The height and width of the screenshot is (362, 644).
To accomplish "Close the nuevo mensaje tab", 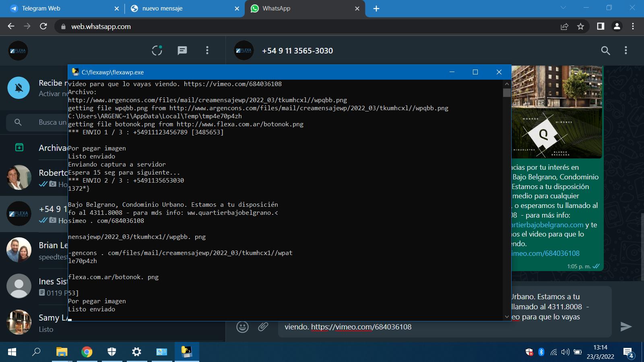I will pyautogui.click(x=237, y=8).
